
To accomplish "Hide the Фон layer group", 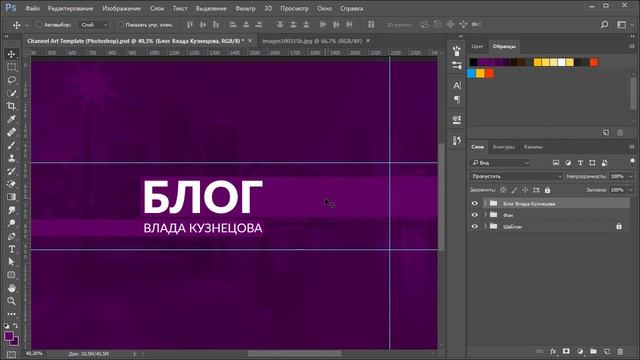I will click(474, 215).
